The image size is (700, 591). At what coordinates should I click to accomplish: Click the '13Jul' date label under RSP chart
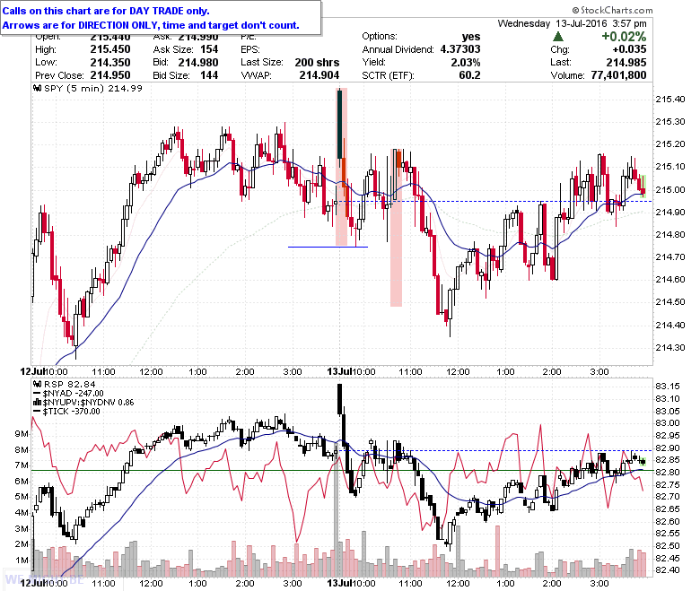(339, 583)
